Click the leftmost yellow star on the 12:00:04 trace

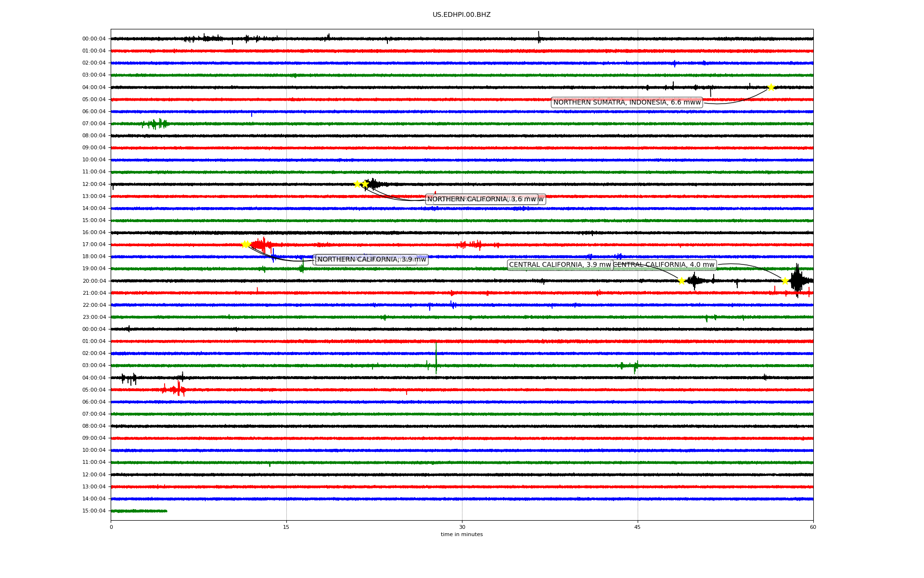(x=357, y=184)
